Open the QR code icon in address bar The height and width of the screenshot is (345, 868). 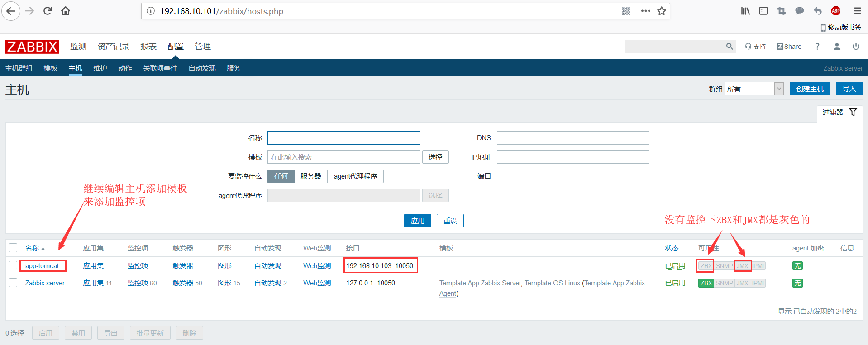[626, 11]
